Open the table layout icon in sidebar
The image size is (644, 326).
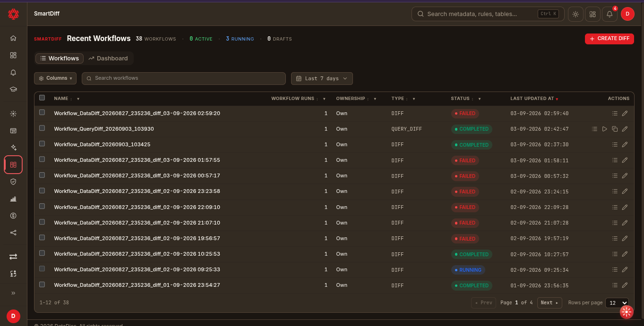click(x=13, y=130)
